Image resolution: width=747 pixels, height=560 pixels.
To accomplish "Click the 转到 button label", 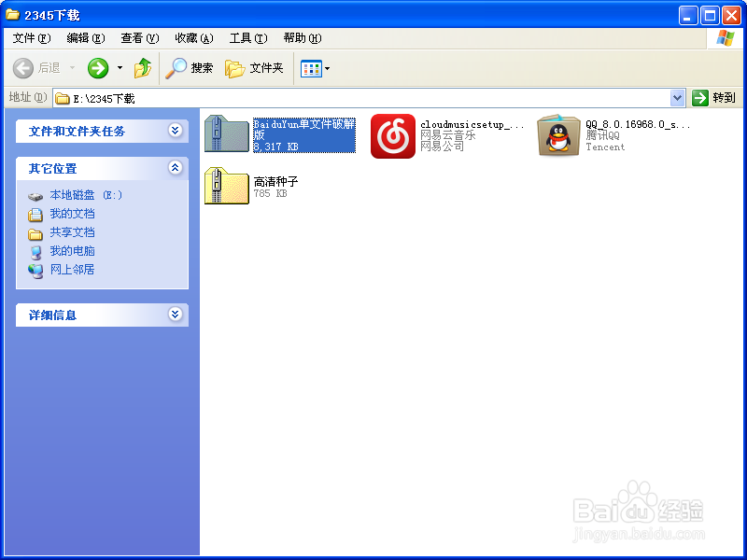I will pos(725,98).
